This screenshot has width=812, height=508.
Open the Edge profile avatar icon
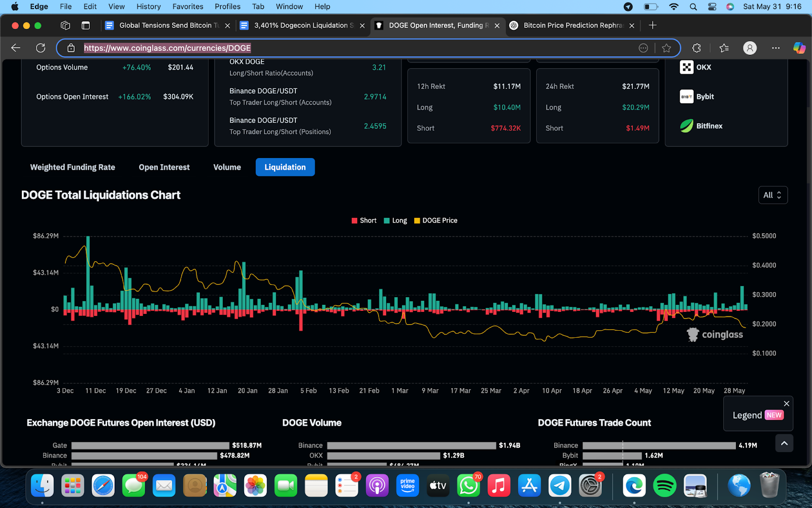tap(750, 48)
